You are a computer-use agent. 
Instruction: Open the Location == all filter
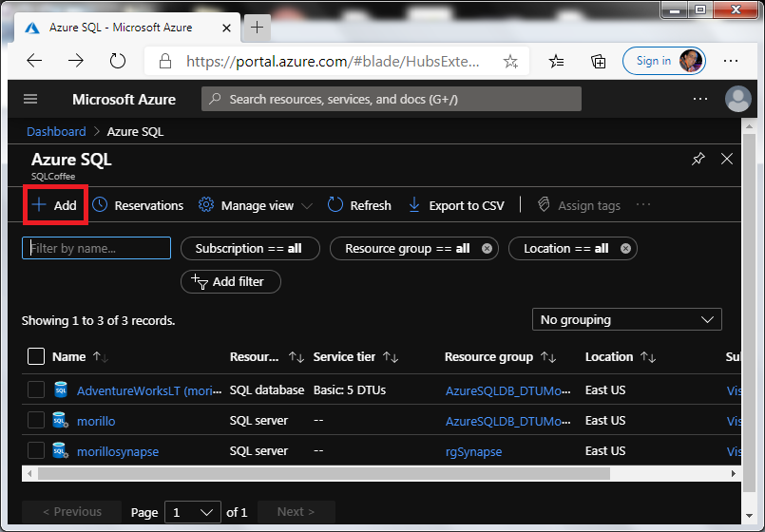coord(566,248)
